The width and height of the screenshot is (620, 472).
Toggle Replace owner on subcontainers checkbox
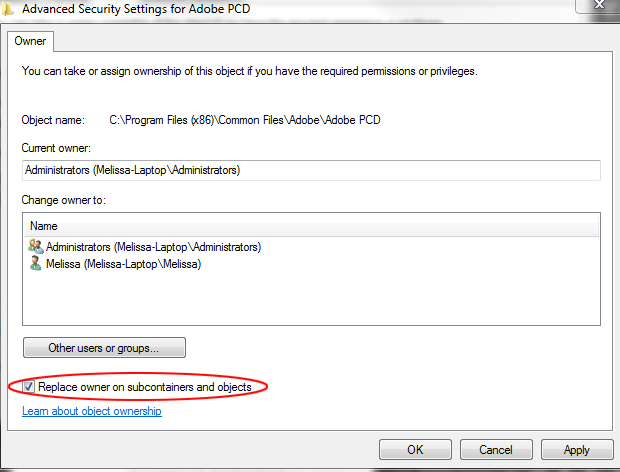[29, 386]
